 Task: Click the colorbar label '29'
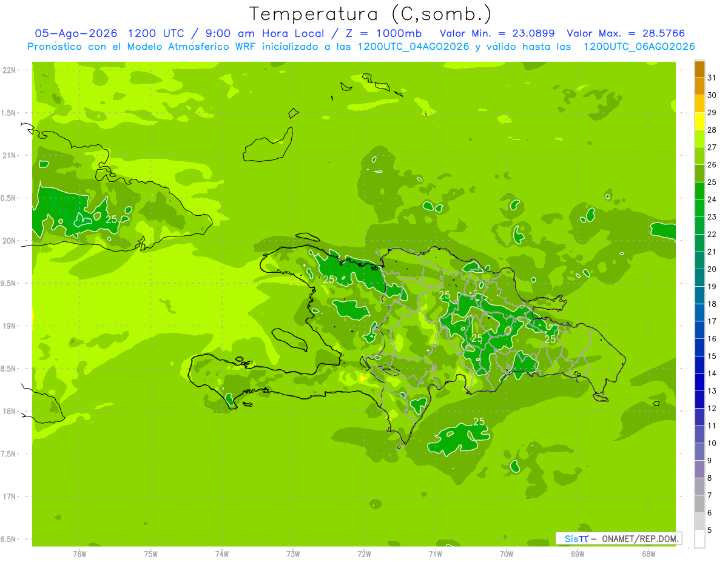(x=712, y=113)
